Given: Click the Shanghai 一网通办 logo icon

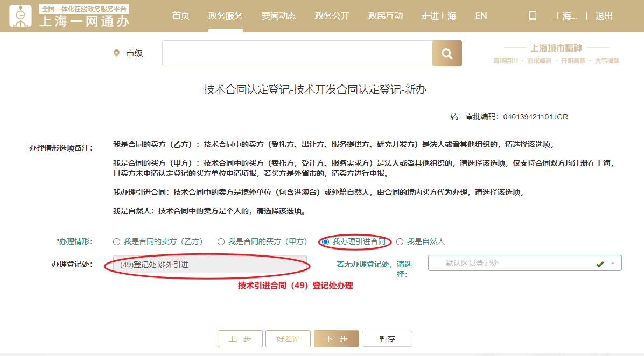Looking at the screenshot, I should pos(20,16).
